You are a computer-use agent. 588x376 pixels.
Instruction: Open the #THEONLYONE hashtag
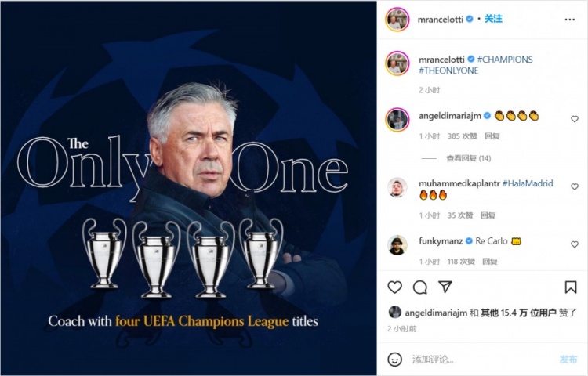(x=448, y=70)
